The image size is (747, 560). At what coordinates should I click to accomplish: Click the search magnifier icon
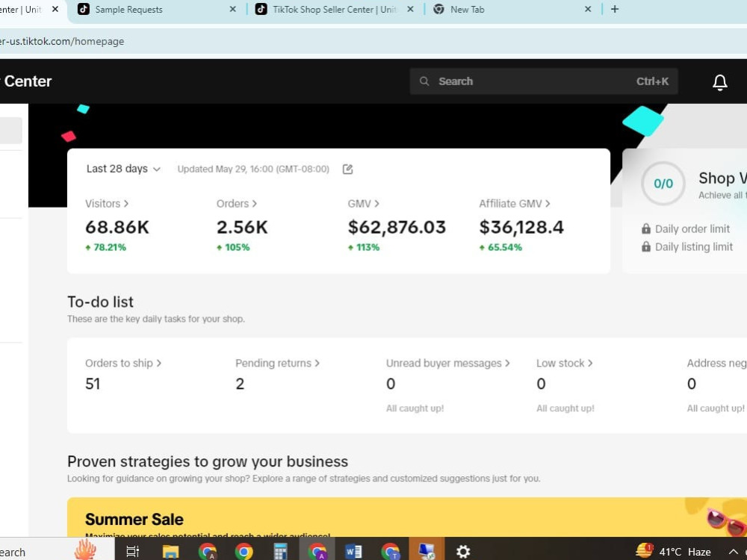point(424,81)
